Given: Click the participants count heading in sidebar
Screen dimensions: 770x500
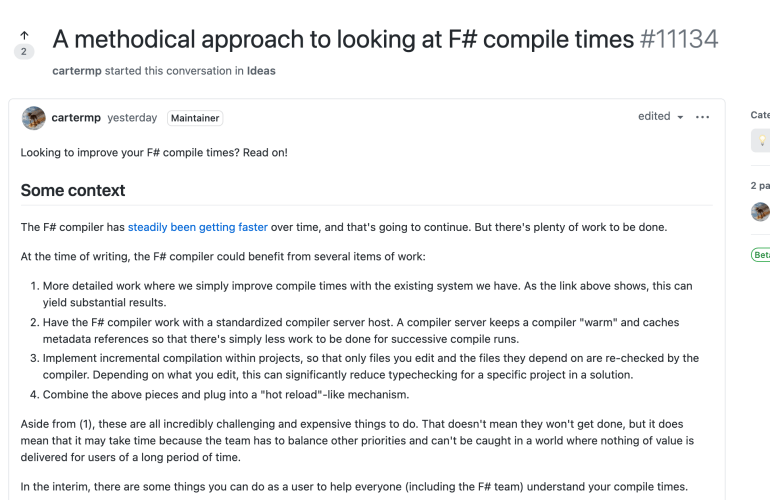Looking at the screenshot, I should tap(760, 185).
